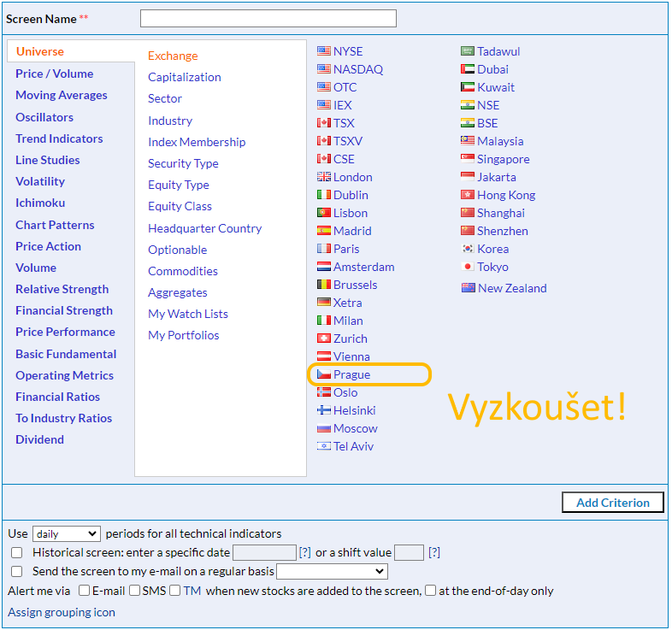Click the Russian flag icon beside Moscow

323,428
